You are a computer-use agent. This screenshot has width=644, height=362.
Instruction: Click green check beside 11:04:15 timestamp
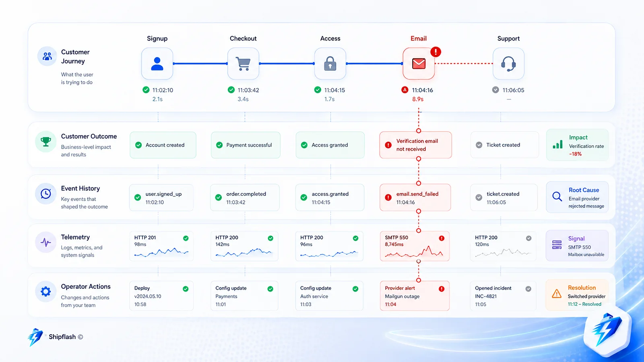coord(318,90)
